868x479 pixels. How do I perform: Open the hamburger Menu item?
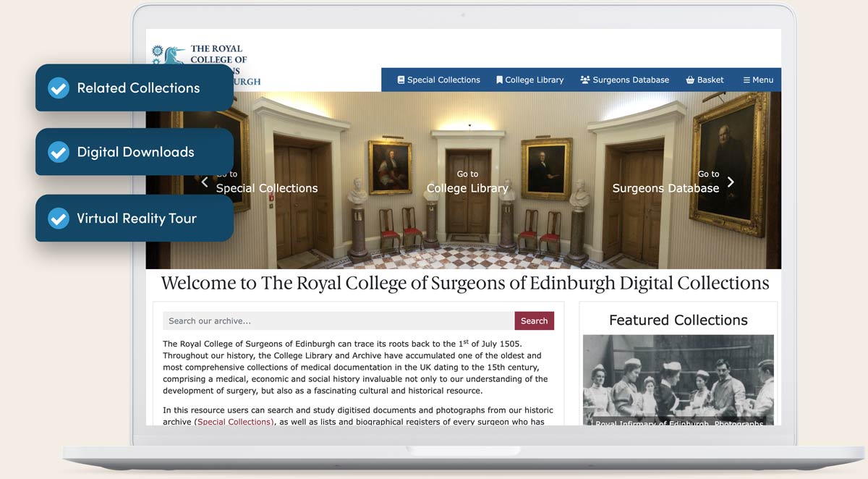pyautogui.click(x=758, y=80)
